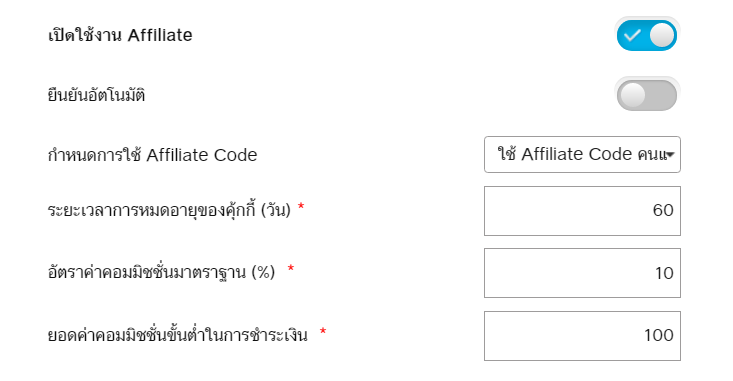
Task: Click the white knob of Affiliate toggle
Action: tap(662, 36)
